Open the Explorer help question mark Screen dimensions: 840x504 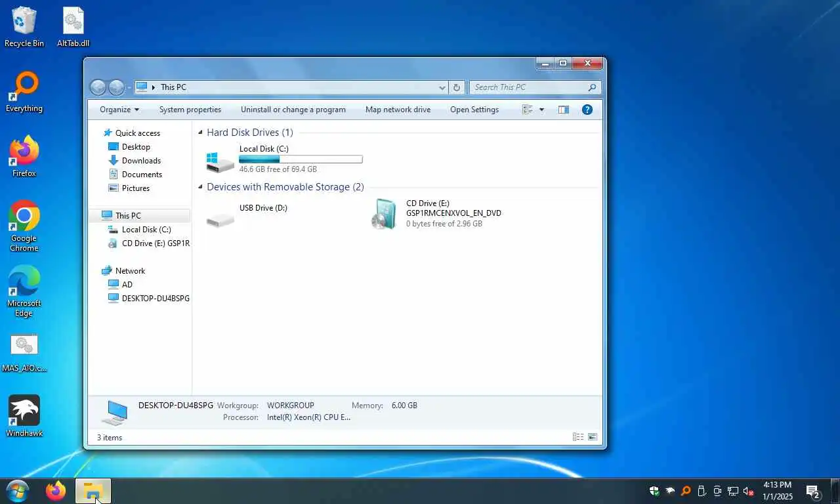pos(587,110)
